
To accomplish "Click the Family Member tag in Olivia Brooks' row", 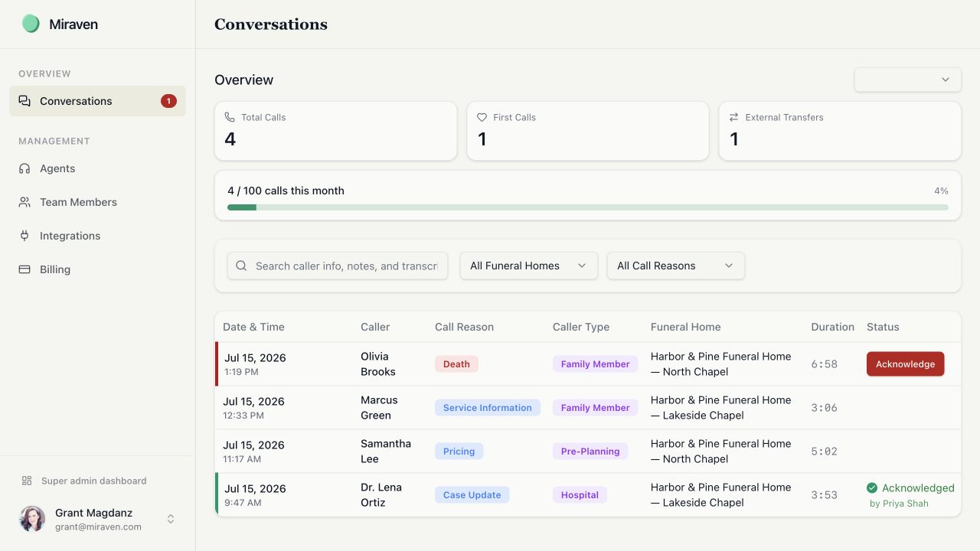I will [595, 364].
